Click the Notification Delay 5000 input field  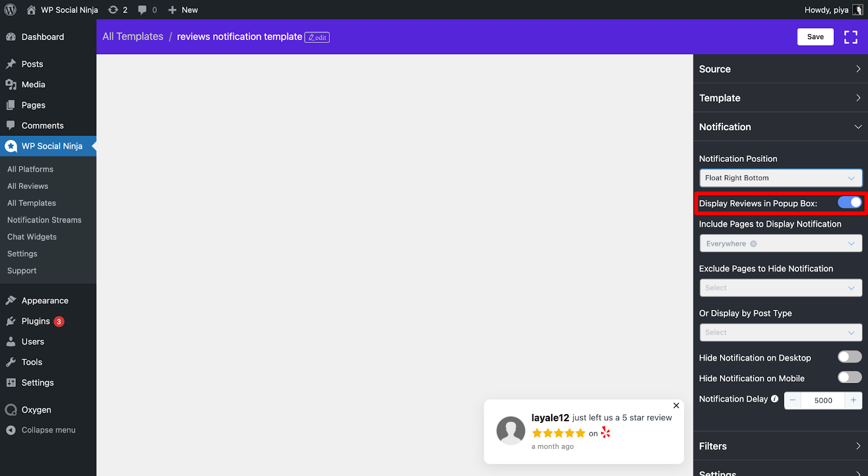click(x=823, y=400)
